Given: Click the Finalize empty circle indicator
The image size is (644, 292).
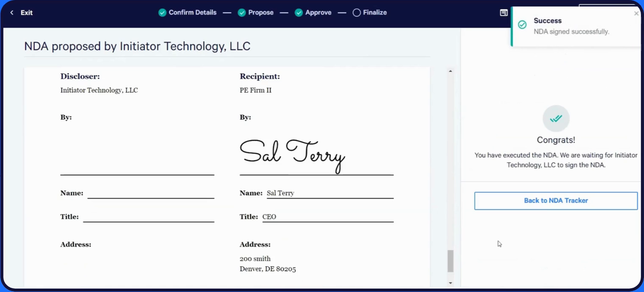Looking at the screenshot, I should coord(356,13).
